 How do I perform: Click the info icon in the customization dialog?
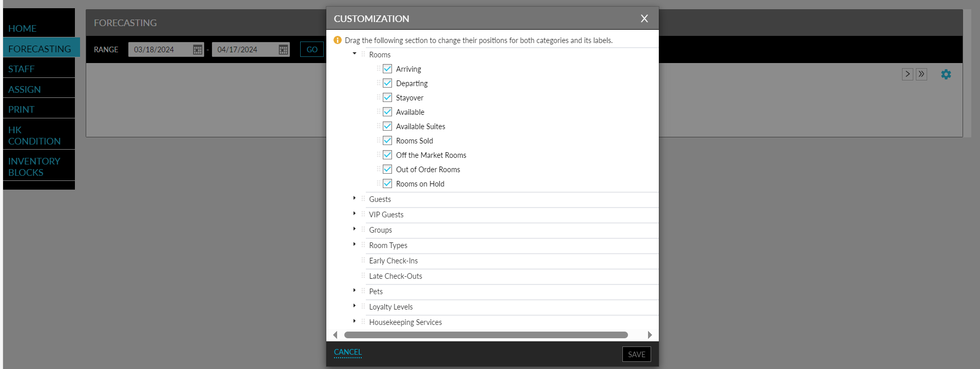[x=338, y=40]
